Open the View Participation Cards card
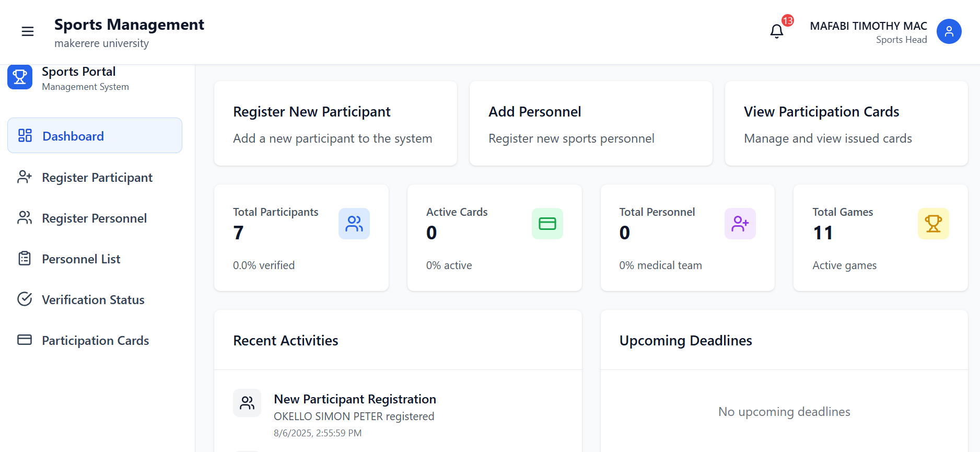 click(846, 123)
